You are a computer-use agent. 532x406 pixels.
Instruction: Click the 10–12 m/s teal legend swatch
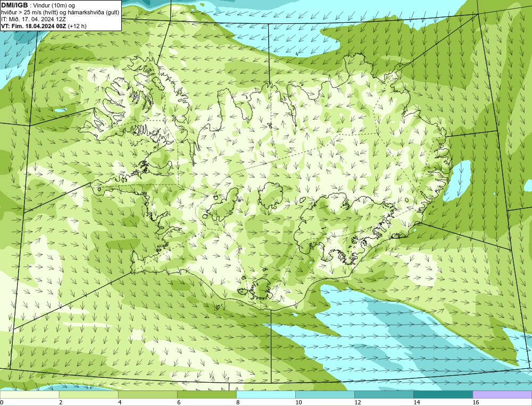coord(325,394)
